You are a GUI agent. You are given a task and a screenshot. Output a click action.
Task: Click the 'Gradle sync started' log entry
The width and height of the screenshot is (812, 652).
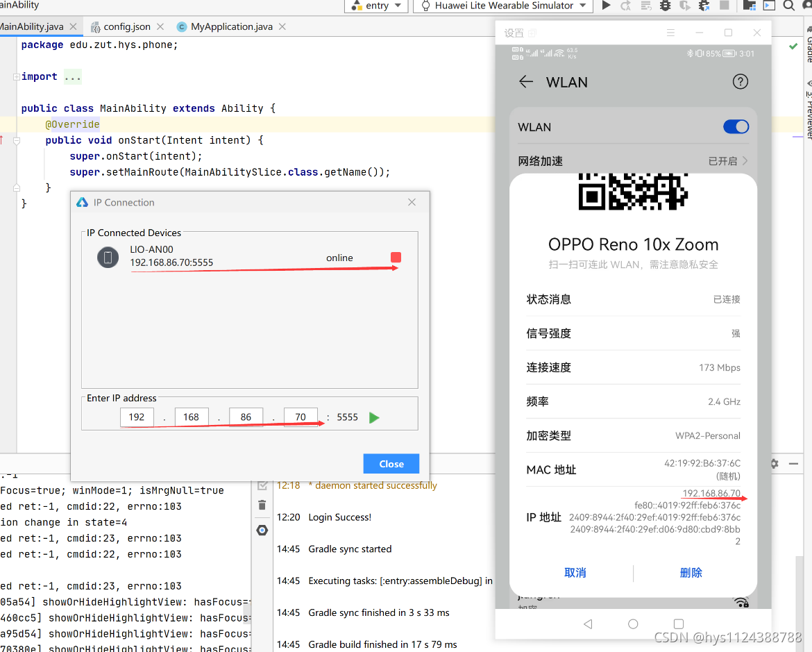(350, 549)
